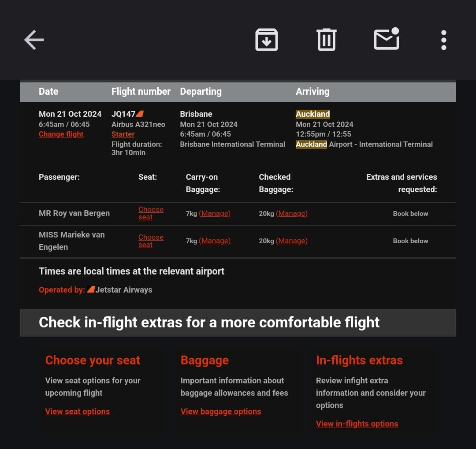
Task: Go back with the left arrow icon
Action: (x=34, y=40)
